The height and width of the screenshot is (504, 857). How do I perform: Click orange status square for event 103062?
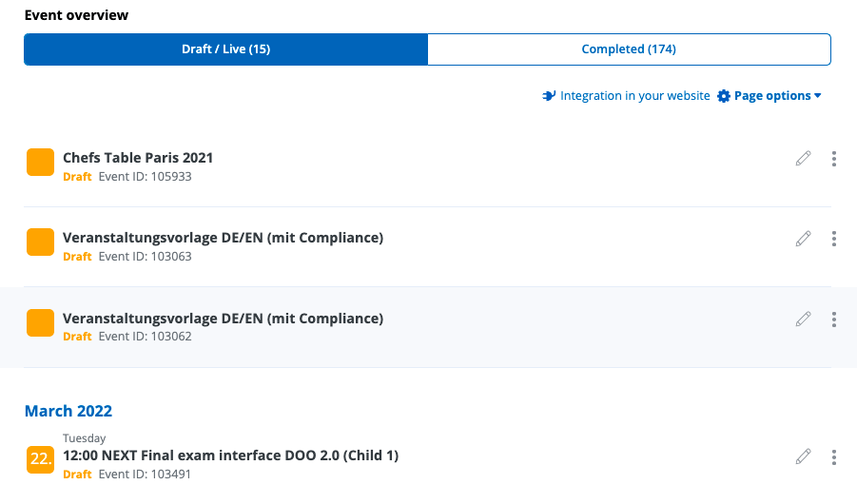click(40, 322)
